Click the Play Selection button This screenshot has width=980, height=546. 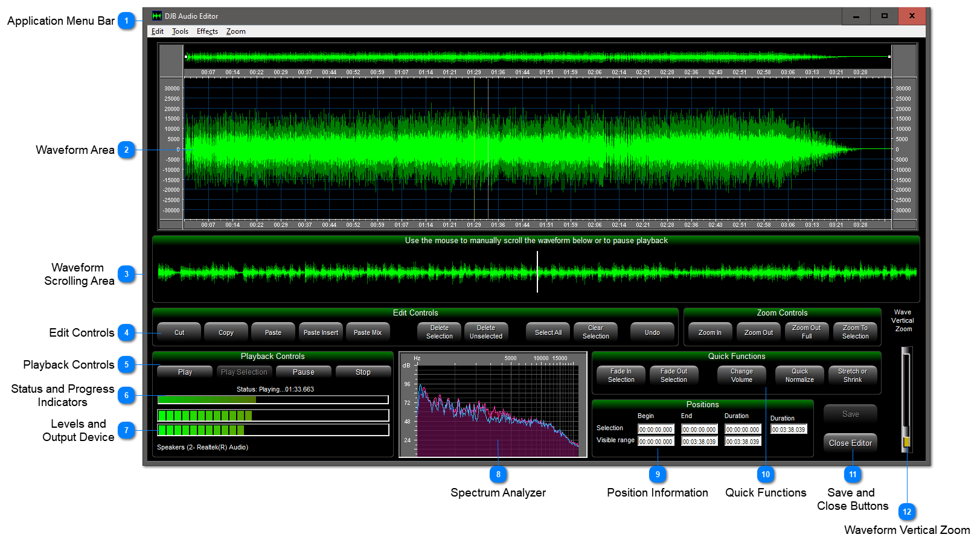(x=244, y=372)
